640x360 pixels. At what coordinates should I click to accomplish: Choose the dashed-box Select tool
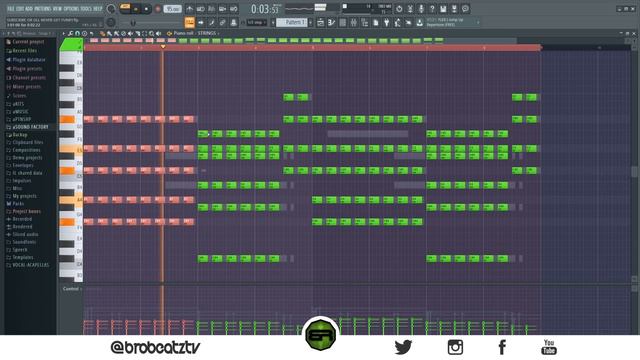(x=144, y=33)
